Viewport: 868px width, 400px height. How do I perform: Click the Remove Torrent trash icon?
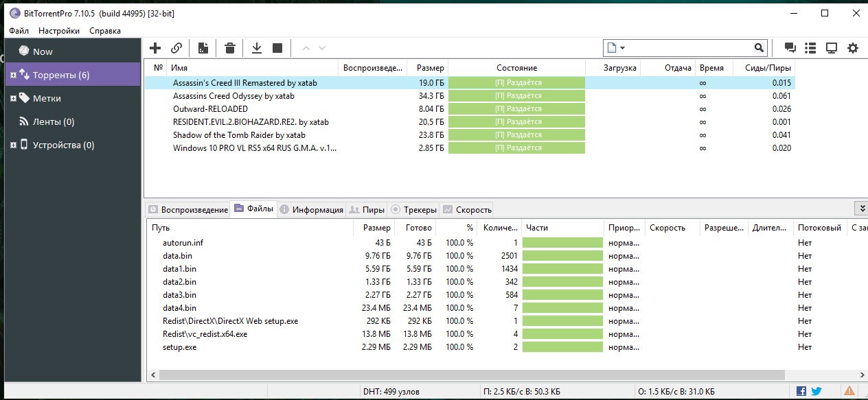pos(230,48)
